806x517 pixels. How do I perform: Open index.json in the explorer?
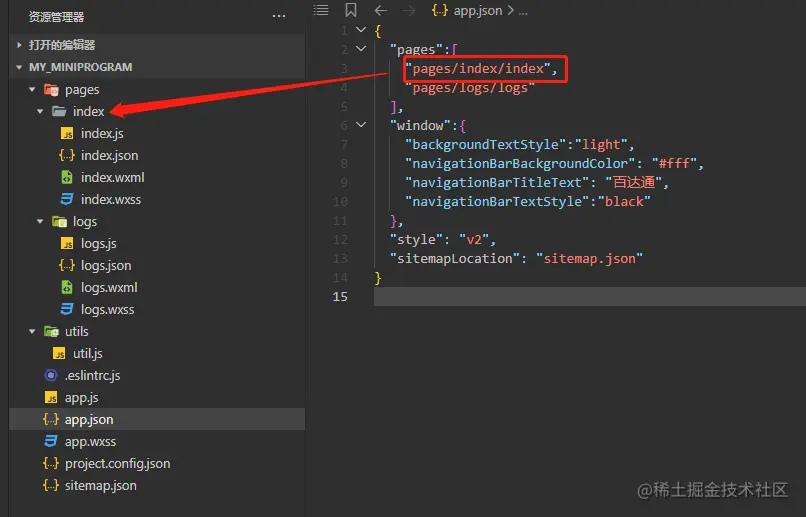tap(109, 155)
